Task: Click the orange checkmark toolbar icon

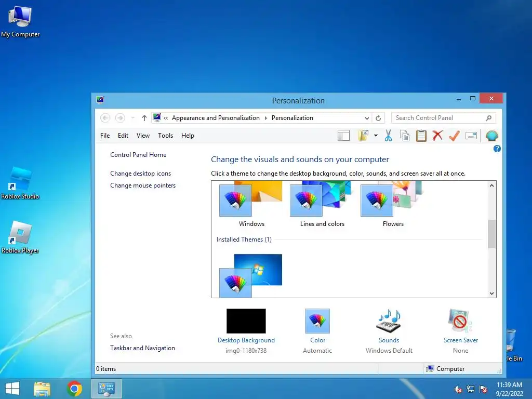Action: pos(454,136)
